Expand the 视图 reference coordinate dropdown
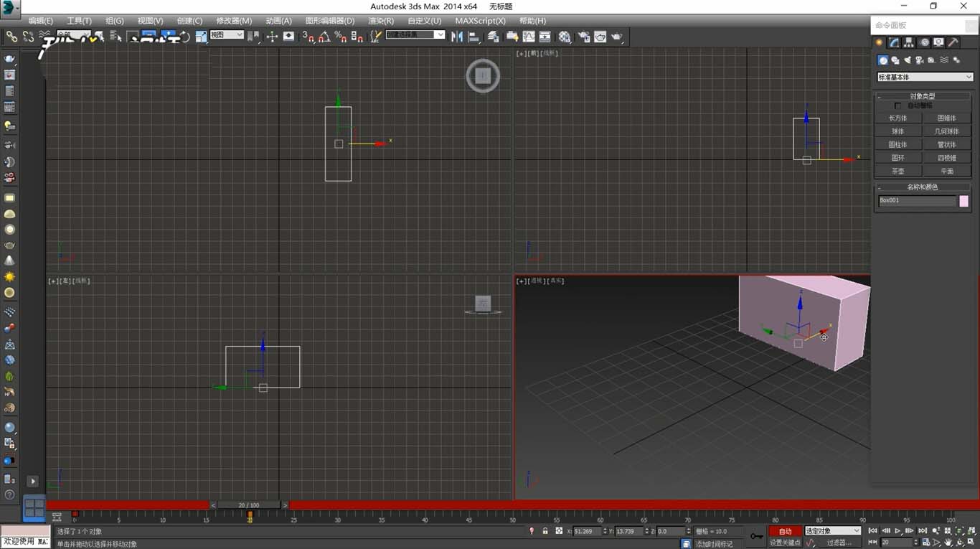 [227, 34]
